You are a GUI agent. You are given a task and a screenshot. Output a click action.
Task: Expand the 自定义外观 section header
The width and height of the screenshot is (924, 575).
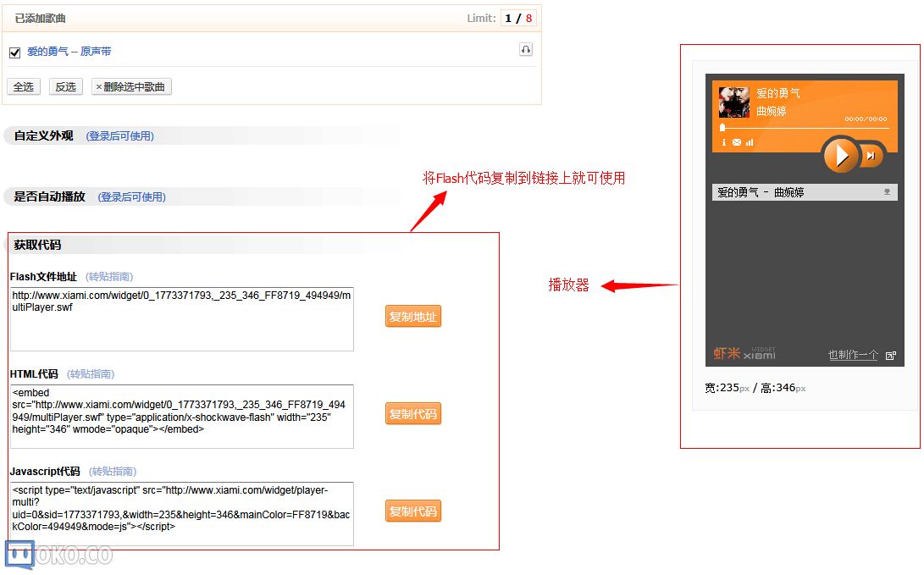pos(43,136)
